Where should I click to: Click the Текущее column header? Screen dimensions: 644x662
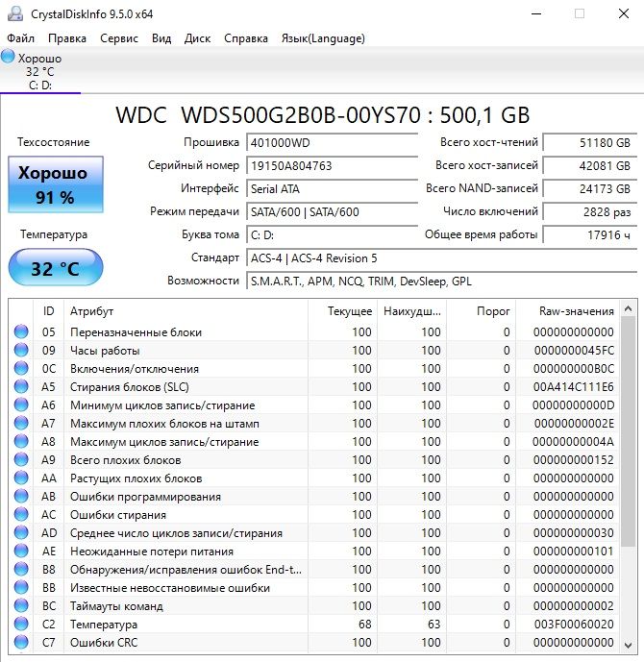342,311
